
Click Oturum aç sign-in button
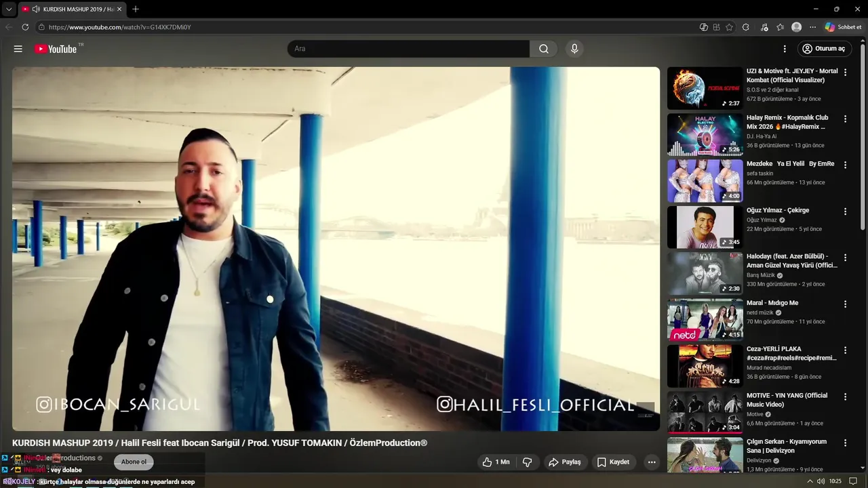coord(823,49)
